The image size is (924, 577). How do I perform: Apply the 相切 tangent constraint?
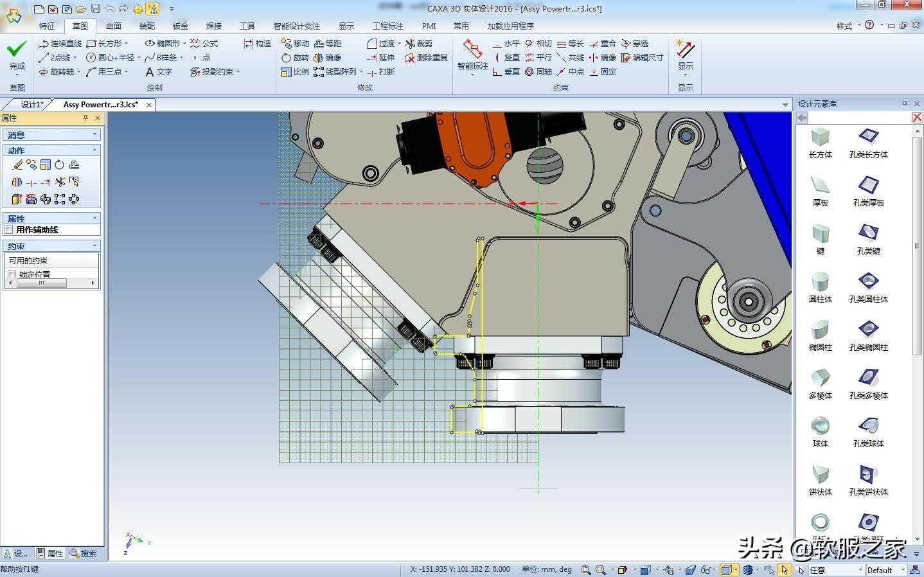(538, 43)
